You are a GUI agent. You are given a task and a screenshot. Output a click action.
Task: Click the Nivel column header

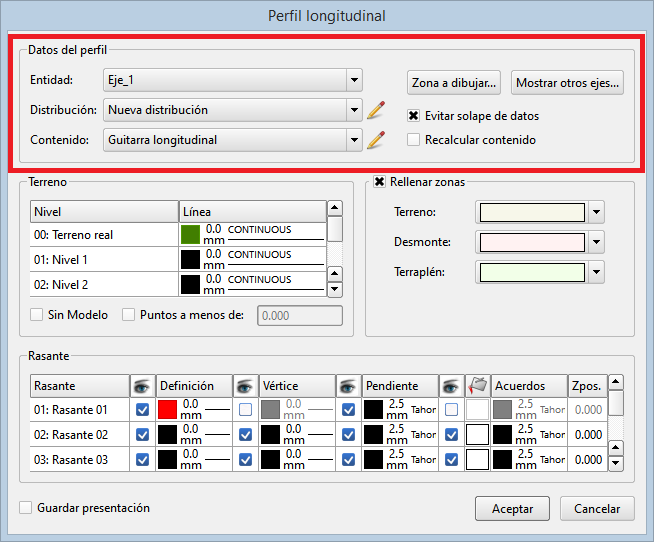pyautogui.click(x=104, y=212)
